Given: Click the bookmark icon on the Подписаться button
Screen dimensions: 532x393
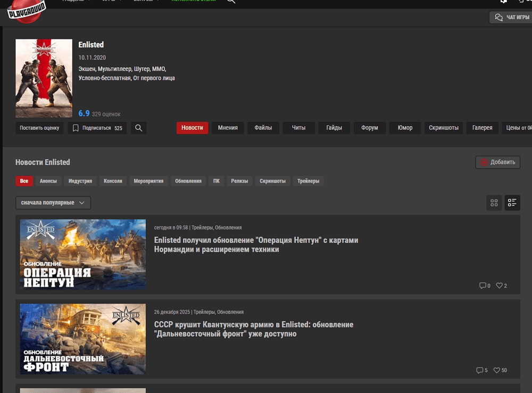Looking at the screenshot, I should [76, 128].
